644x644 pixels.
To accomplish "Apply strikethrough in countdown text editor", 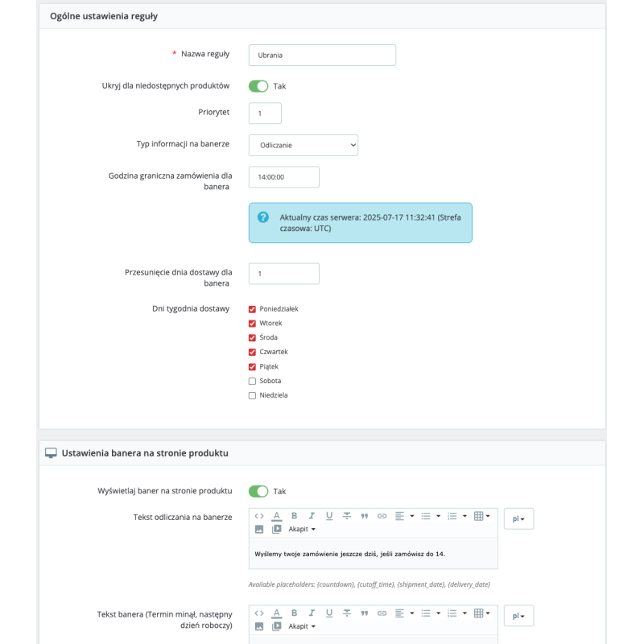I will 347,516.
